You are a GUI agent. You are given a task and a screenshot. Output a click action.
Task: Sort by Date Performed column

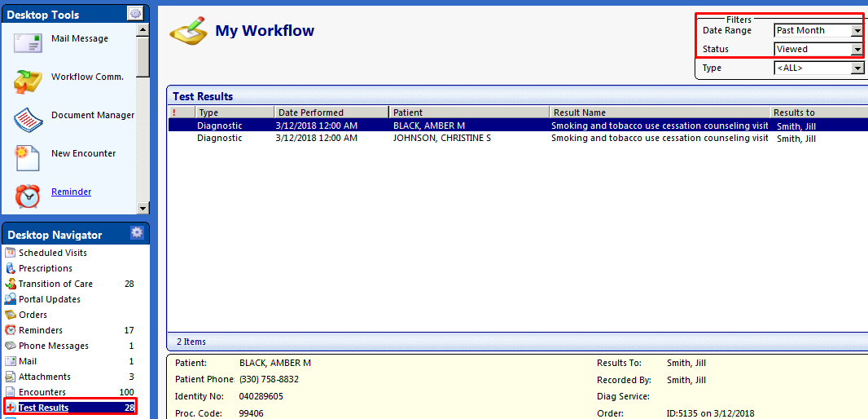[x=331, y=112]
